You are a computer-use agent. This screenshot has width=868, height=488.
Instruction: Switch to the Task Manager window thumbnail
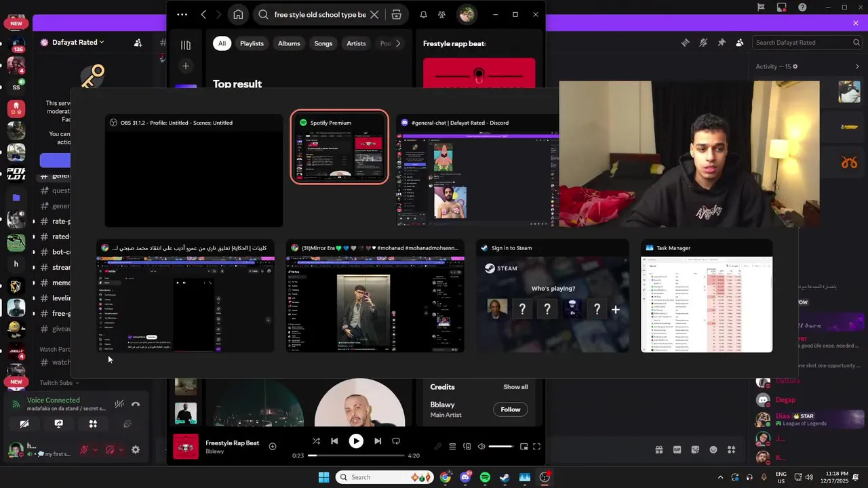pyautogui.click(x=707, y=296)
